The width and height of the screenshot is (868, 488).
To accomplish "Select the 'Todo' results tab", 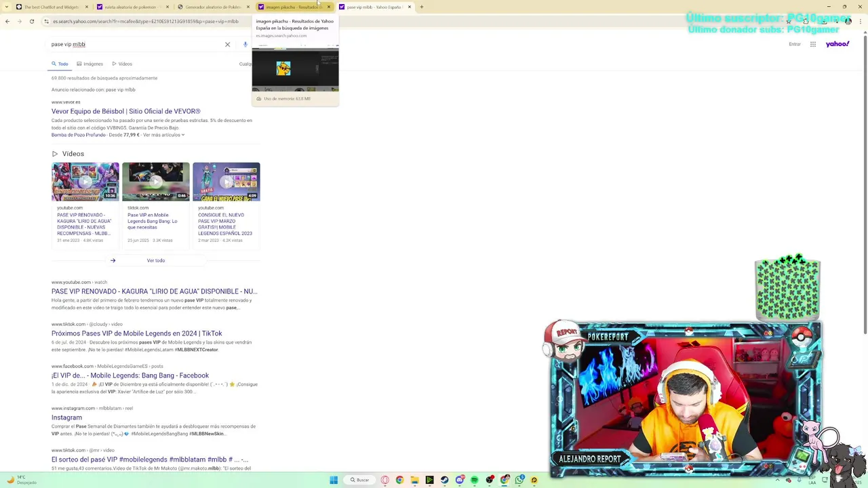I will (x=60, y=64).
